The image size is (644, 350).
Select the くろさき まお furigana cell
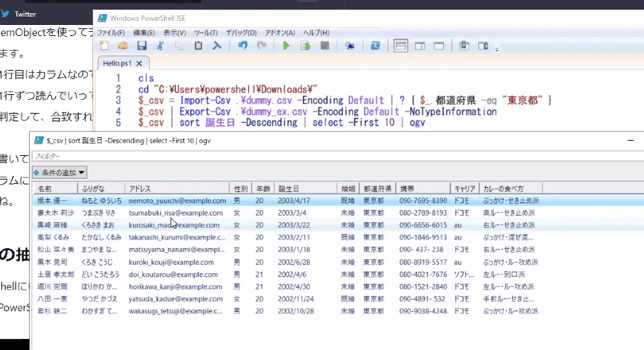point(98,225)
